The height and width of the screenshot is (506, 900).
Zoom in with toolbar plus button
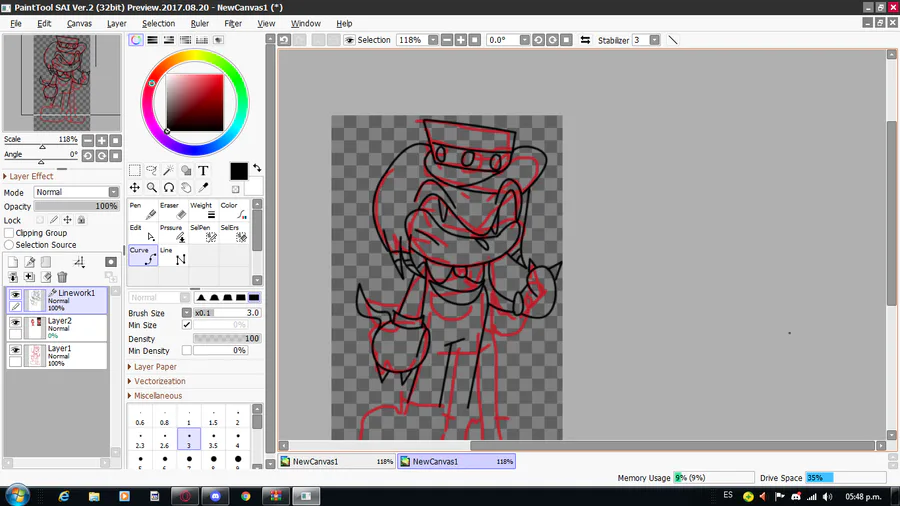(x=460, y=40)
